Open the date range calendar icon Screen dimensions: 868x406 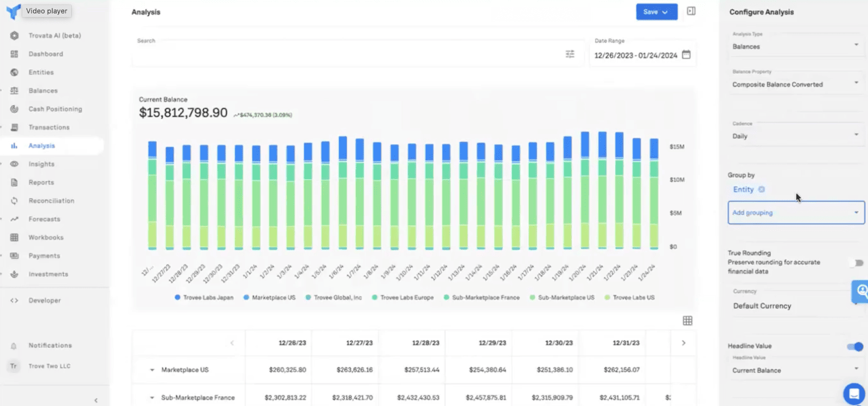click(x=686, y=55)
